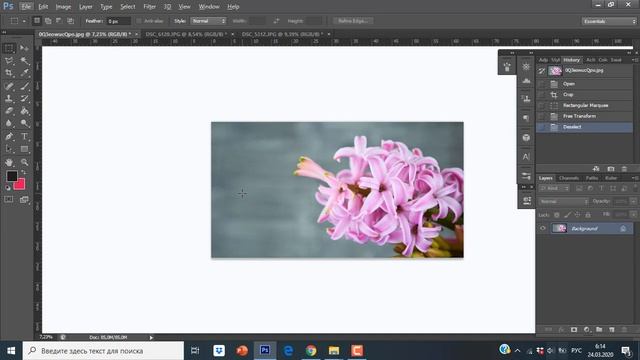Select the Lasso tool
Image resolution: width=640 pixels, height=360 pixels.
click(x=9, y=61)
